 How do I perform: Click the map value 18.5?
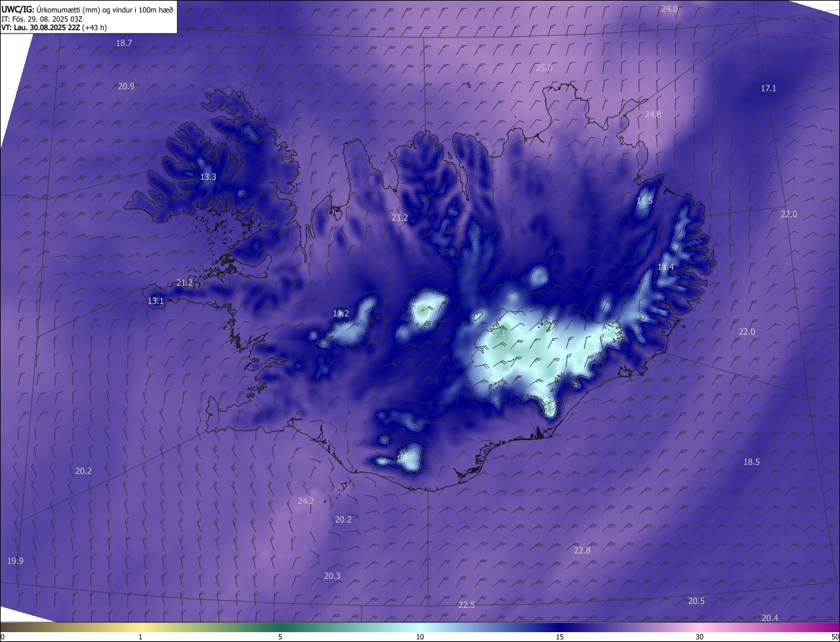[x=751, y=461]
